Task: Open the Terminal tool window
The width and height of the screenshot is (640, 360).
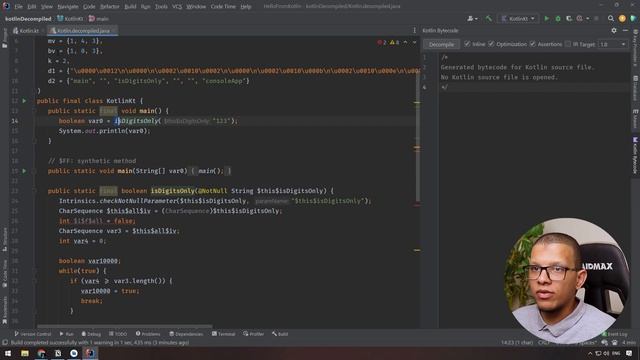Action: click(223, 334)
